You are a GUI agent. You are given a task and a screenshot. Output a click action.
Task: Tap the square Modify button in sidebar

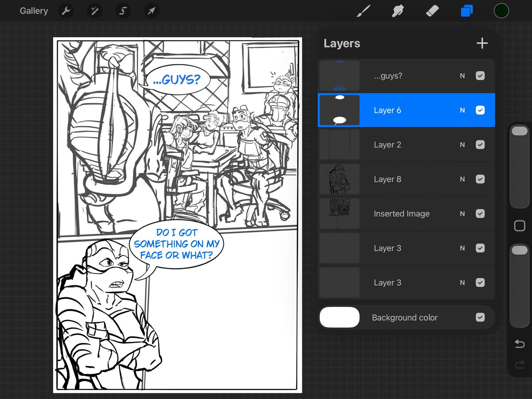click(520, 226)
